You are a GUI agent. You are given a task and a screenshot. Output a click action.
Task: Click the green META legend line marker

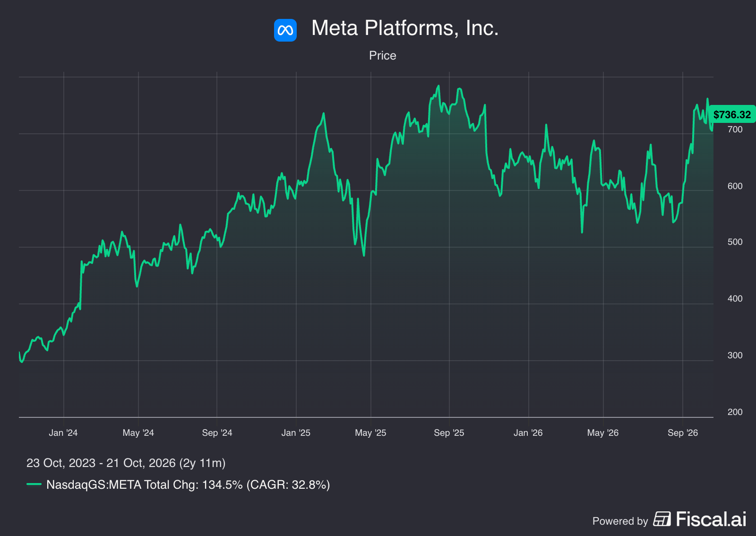click(34, 484)
